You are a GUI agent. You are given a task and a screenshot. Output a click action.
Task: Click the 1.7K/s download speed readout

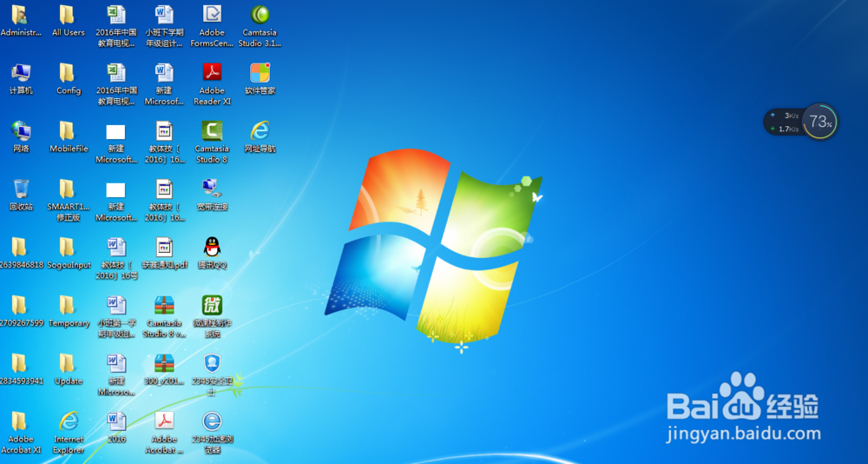[789, 129]
